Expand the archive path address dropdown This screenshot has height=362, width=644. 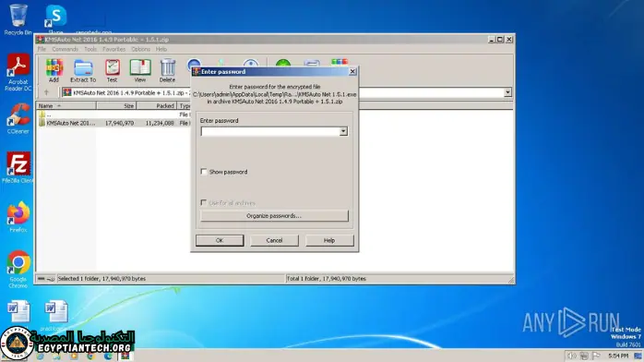tap(507, 92)
